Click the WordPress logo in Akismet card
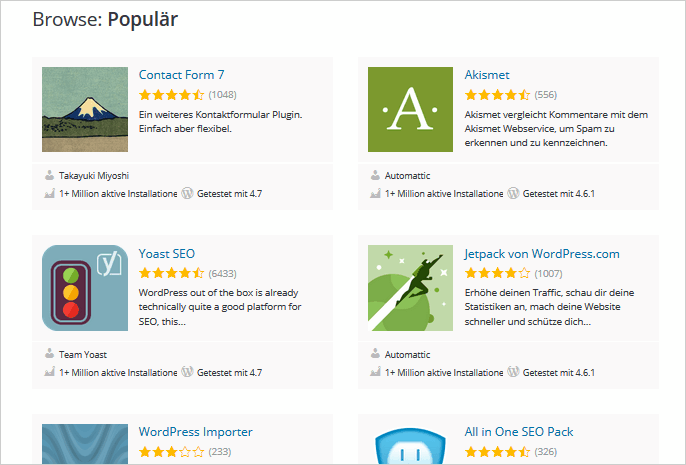The width and height of the screenshot is (686, 465). point(513,193)
